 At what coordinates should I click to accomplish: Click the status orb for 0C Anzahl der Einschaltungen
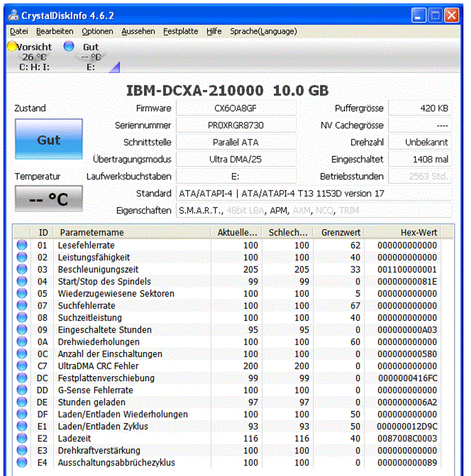tap(22, 353)
